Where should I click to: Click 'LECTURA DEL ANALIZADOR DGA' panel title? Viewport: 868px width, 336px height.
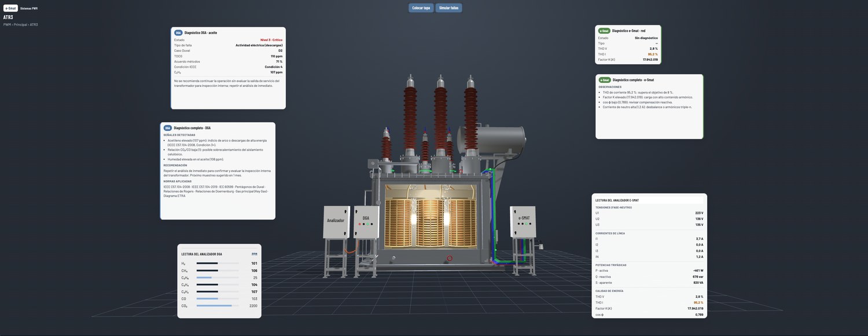pos(201,254)
